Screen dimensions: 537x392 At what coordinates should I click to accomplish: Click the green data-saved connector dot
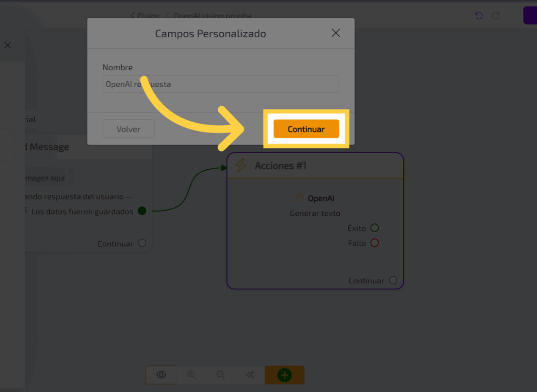click(x=142, y=211)
